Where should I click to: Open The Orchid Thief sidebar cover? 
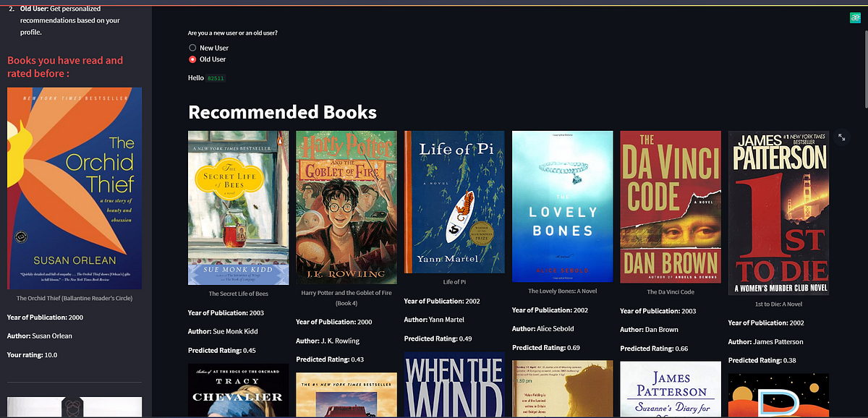coord(74,188)
